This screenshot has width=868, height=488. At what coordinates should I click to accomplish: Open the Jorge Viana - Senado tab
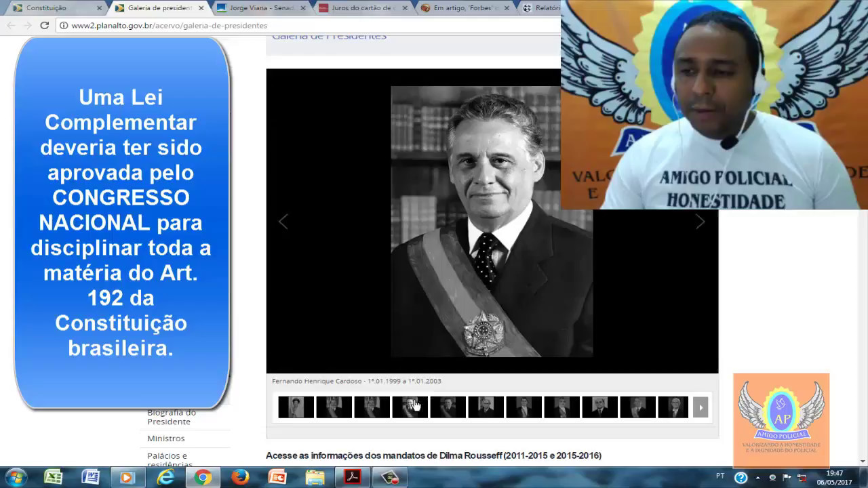coord(261,8)
